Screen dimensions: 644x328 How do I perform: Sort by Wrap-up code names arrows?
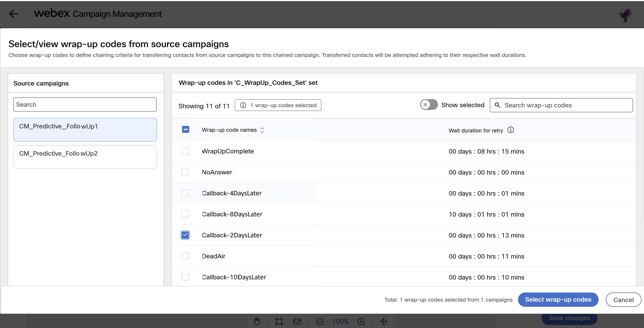pos(262,130)
